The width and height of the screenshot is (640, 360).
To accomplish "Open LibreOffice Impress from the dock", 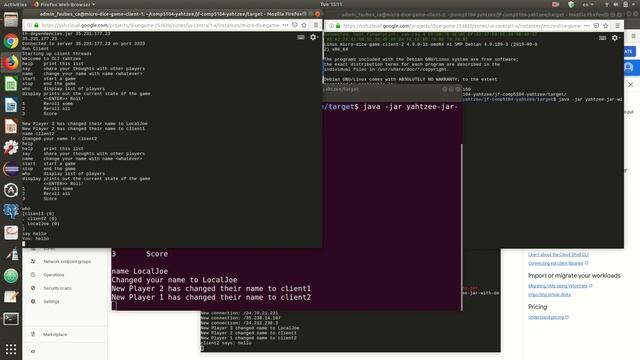I will pyautogui.click(x=11, y=126).
